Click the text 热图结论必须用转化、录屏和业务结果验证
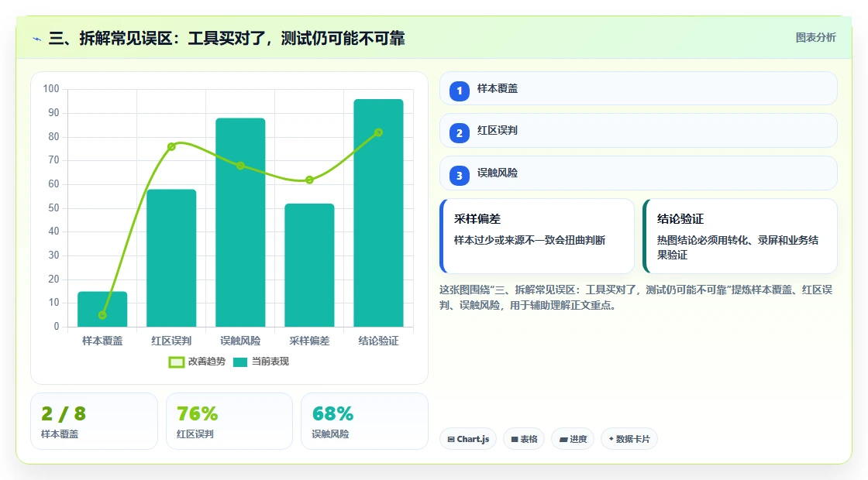Screen dimensions: 868x480 click(x=738, y=248)
